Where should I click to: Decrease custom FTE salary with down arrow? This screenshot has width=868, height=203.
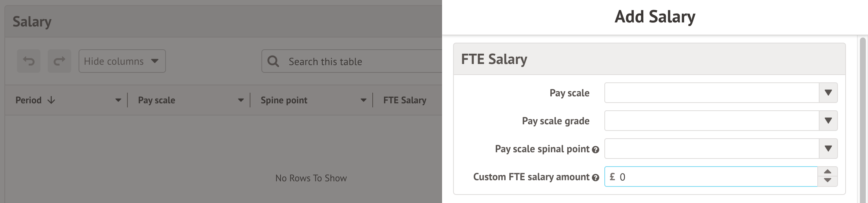[828, 181]
